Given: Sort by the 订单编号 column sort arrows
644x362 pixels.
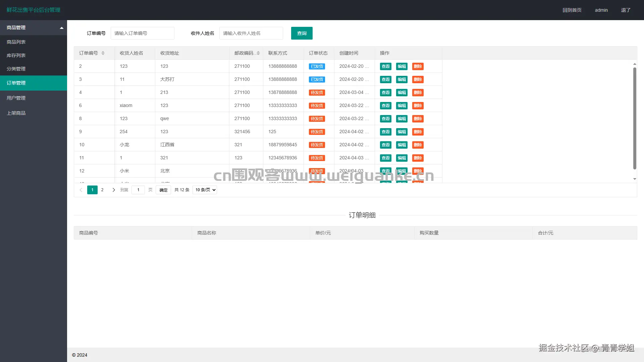Looking at the screenshot, I should [x=103, y=53].
